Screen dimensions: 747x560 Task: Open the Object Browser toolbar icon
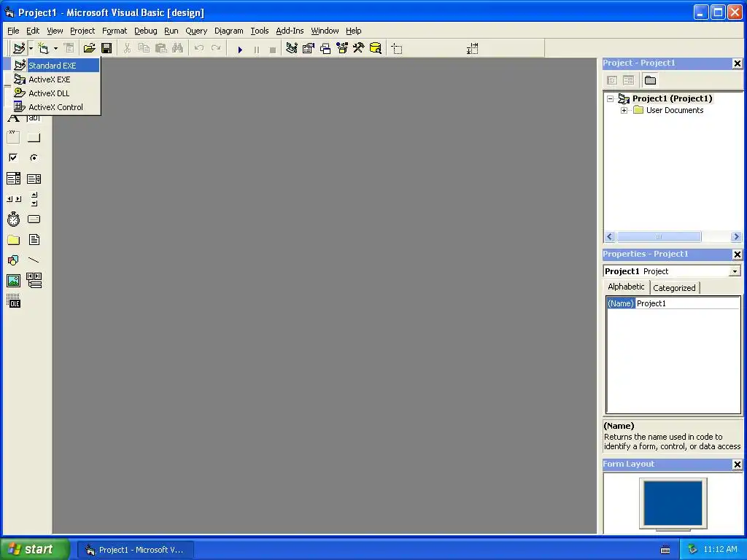342,48
